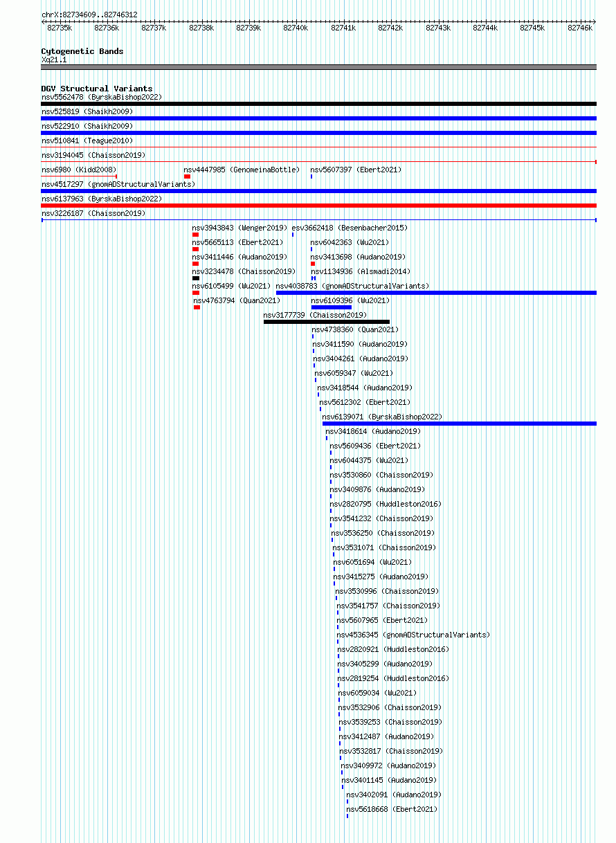Click the black nsv3177739 feature bar
The height and width of the screenshot is (843, 616).
tap(327, 322)
